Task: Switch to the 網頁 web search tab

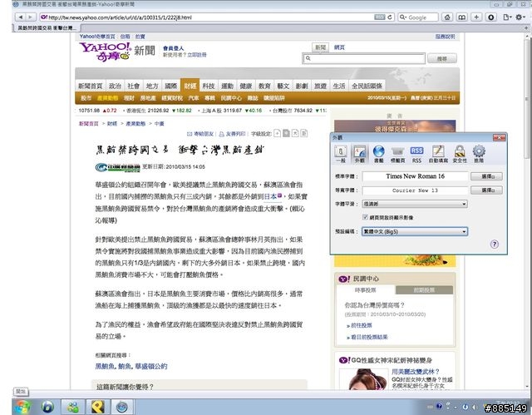Action: 339,47
